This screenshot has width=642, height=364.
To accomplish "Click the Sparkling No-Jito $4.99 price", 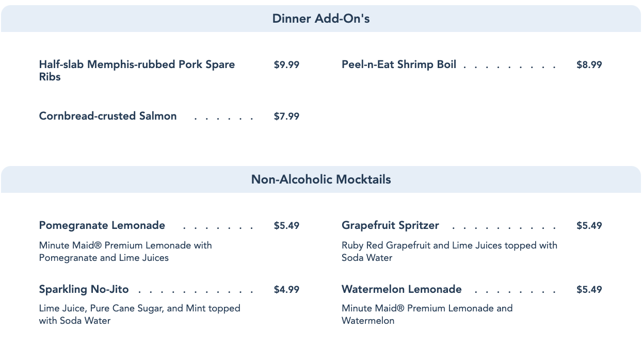I will (x=286, y=290).
